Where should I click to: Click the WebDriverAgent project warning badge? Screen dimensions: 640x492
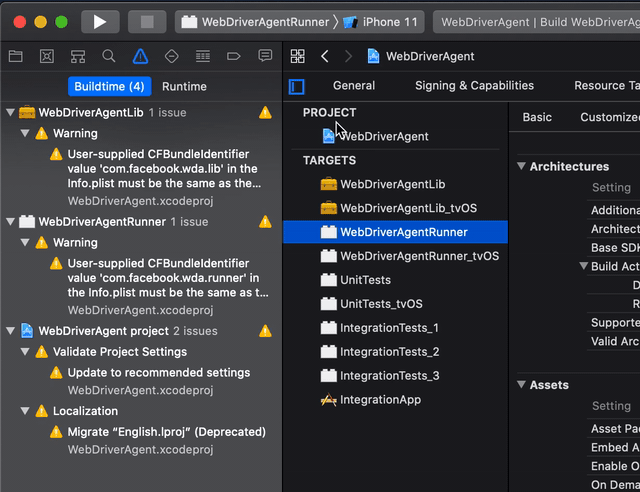click(265, 331)
